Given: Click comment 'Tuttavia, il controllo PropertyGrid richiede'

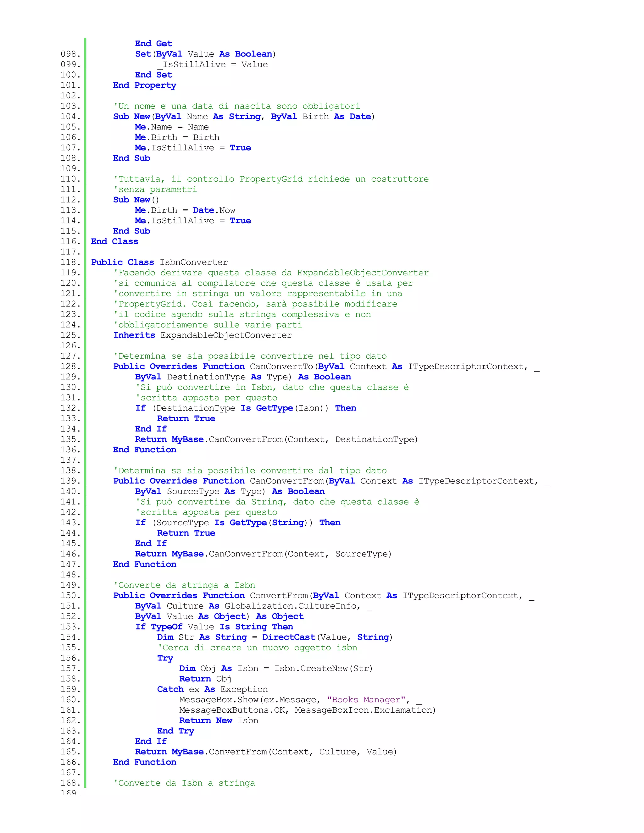Looking at the screenshot, I should [271, 179].
